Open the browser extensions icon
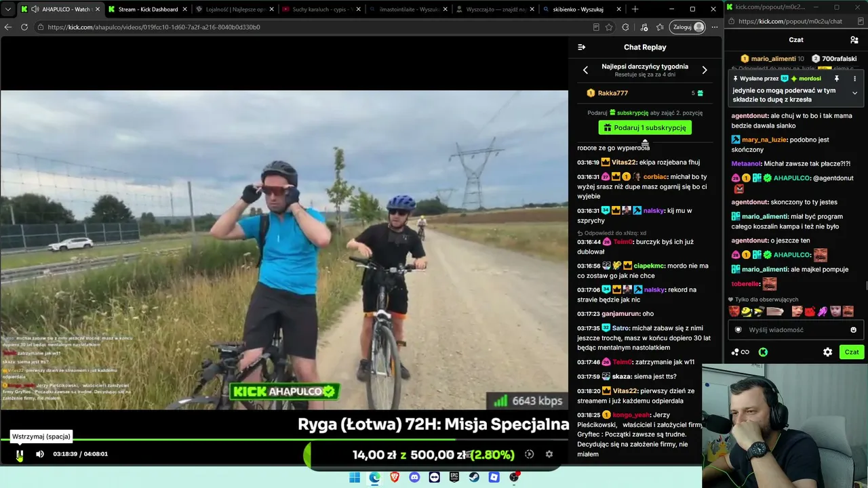 (625, 27)
